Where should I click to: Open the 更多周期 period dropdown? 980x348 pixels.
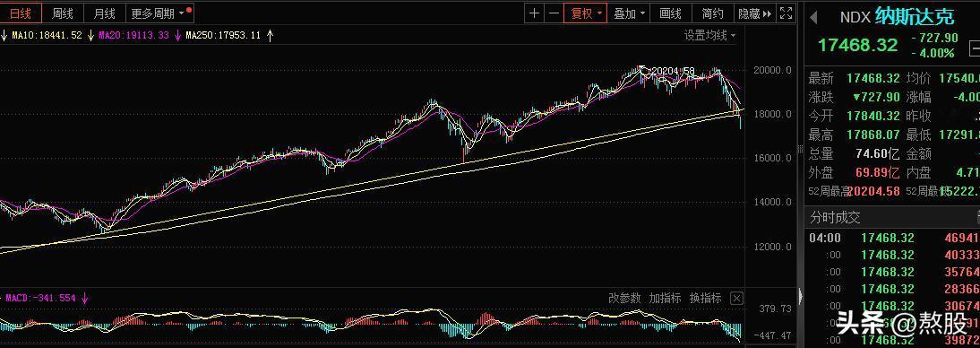(159, 13)
